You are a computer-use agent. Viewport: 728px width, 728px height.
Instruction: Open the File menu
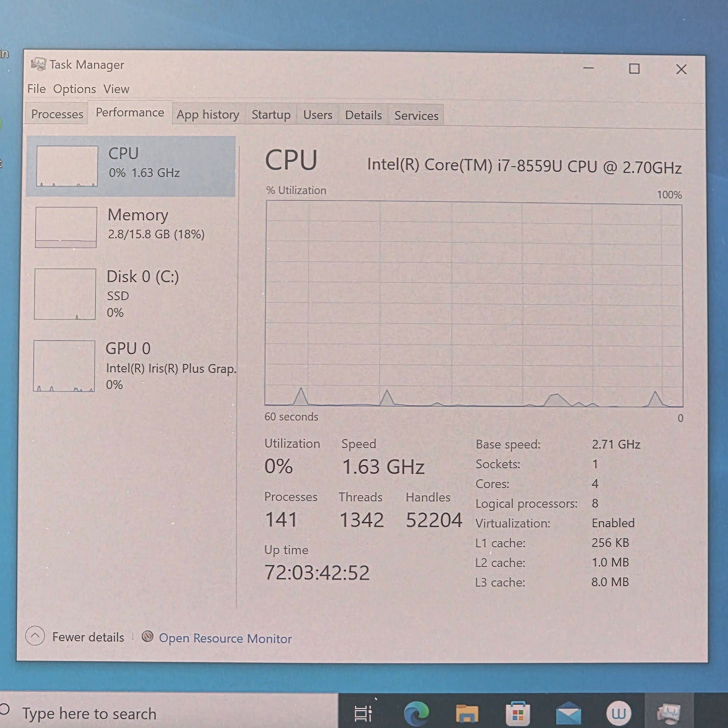(x=36, y=89)
